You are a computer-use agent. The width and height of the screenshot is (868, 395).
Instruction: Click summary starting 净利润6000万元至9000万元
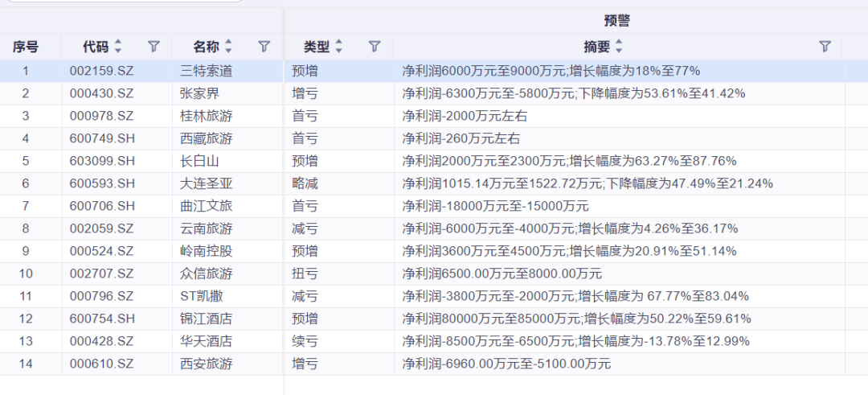point(551,71)
